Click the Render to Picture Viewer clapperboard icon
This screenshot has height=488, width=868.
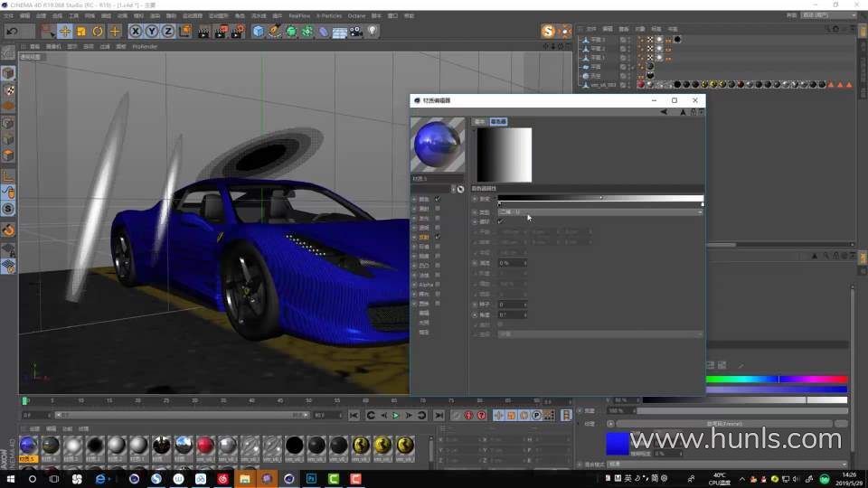(x=221, y=31)
